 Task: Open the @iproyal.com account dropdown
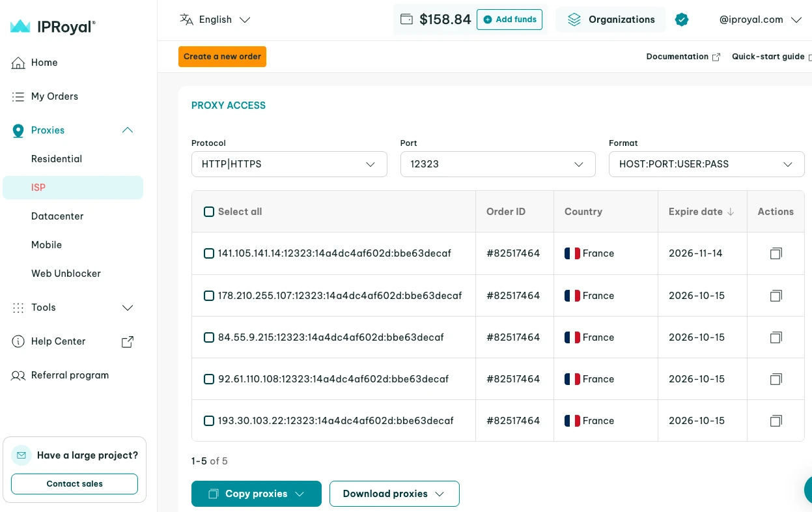(x=761, y=20)
